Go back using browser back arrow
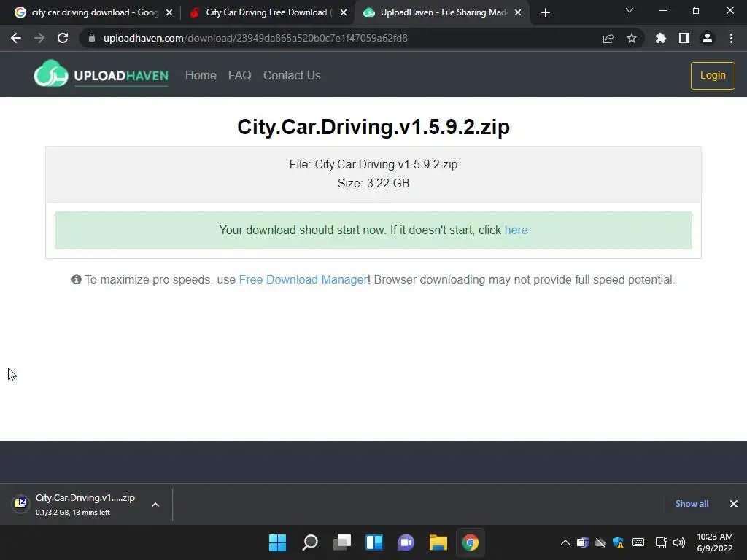Image resolution: width=747 pixels, height=560 pixels. 16,38
